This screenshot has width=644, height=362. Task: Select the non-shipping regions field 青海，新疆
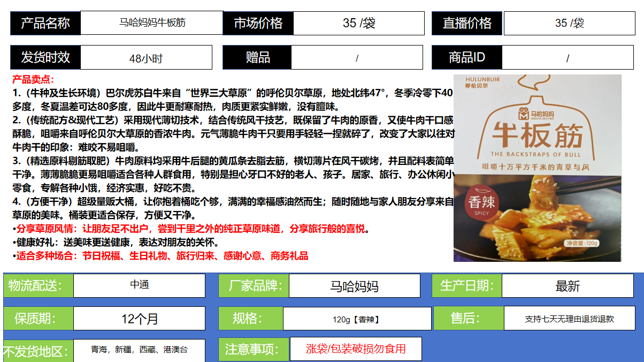(x=139, y=350)
